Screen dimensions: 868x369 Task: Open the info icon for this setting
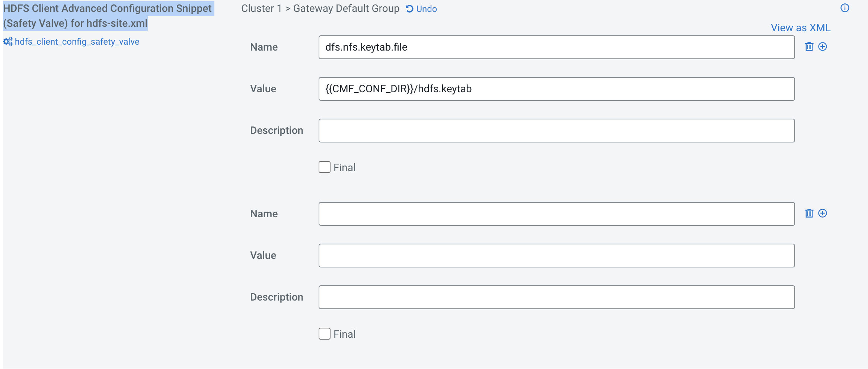click(x=845, y=8)
